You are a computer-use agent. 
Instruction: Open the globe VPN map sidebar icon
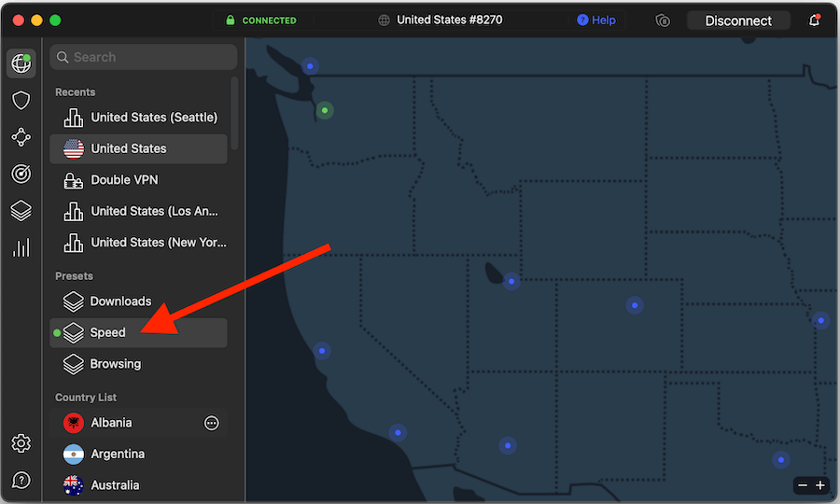(21, 63)
